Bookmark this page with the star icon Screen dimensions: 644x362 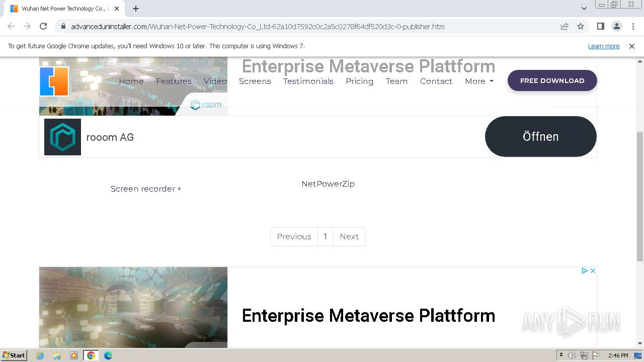pyautogui.click(x=581, y=26)
